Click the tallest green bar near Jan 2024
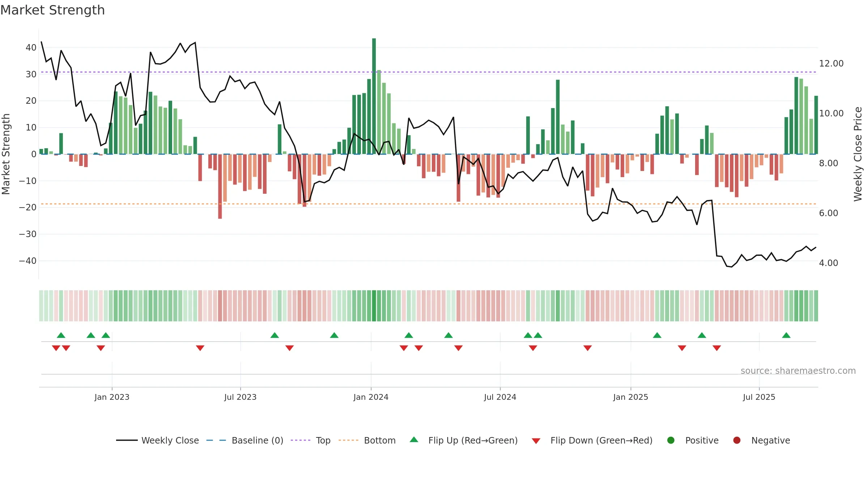Image resolution: width=868 pixels, height=488 pixels. [374, 96]
